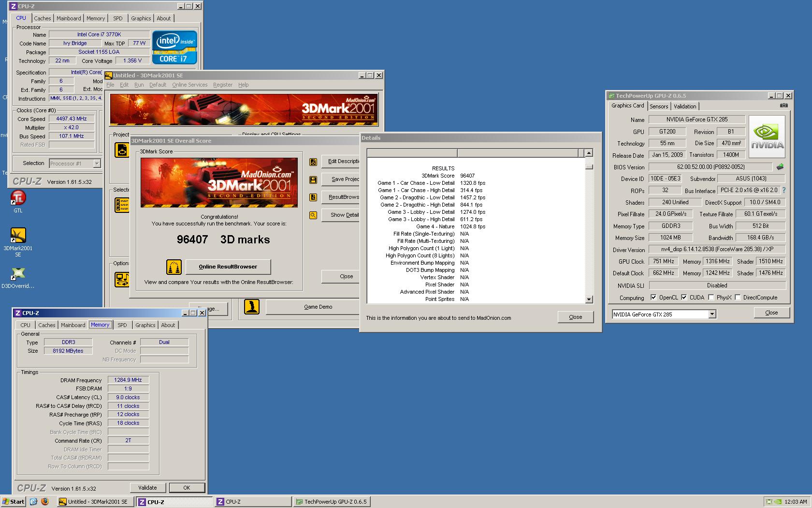Screen dimensions: 812x508
Task: Click Edit Description icon in score dialog
Action: tap(313, 162)
